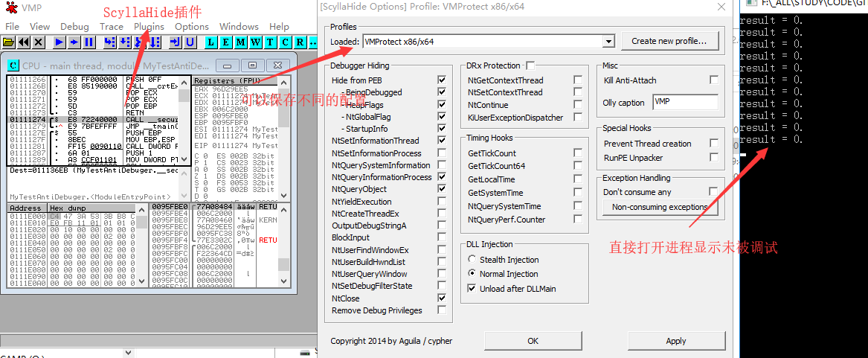Close program using the X toolbar icon
This screenshot has width=868, height=358.
(39, 42)
